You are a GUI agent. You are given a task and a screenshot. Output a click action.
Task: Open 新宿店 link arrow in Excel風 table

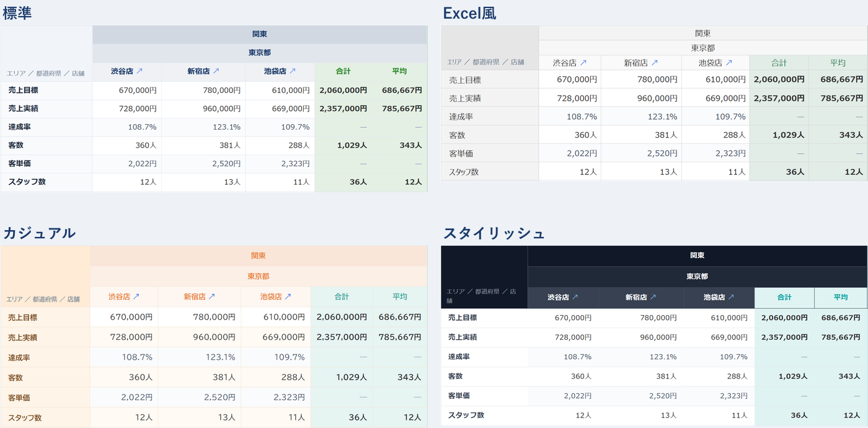point(655,63)
